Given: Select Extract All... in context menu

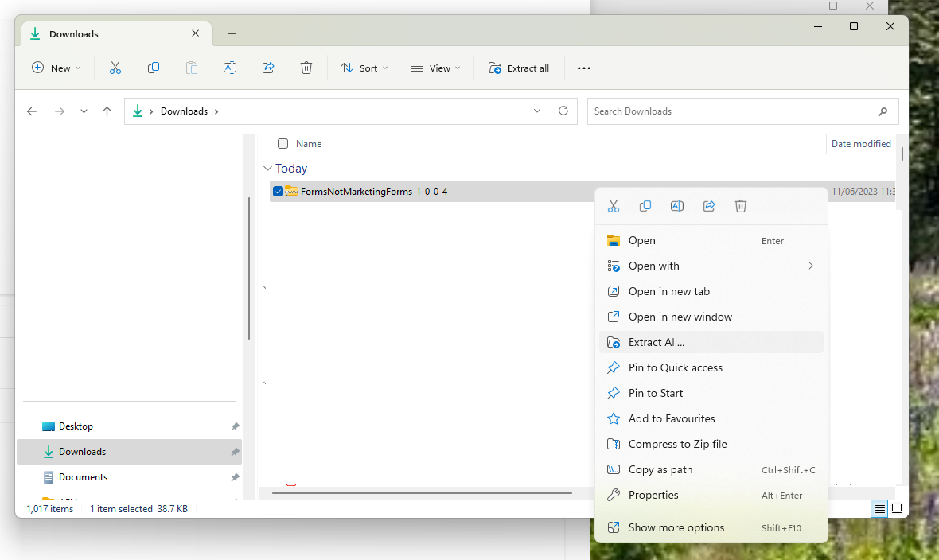Looking at the screenshot, I should 711,343.
